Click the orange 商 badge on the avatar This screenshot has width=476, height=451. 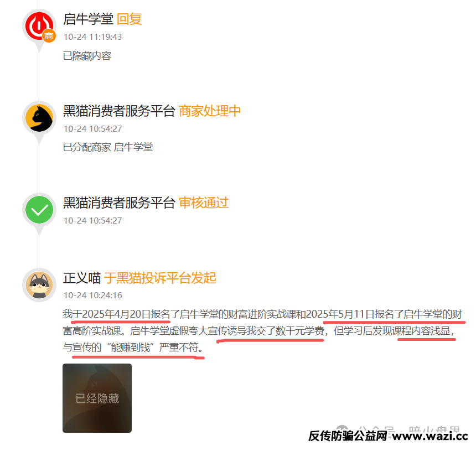[x=49, y=36]
